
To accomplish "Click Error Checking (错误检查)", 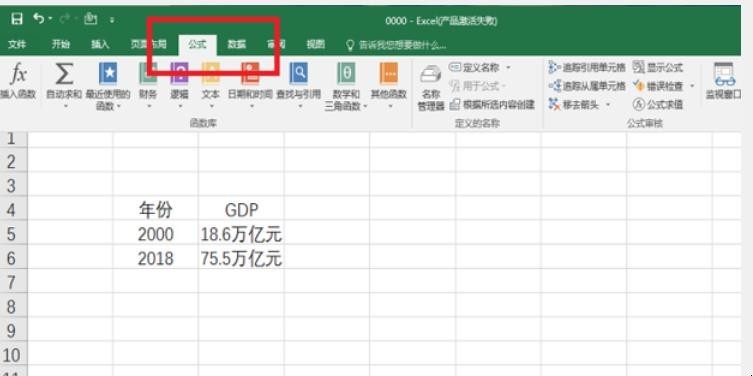I will pos(657,86).
